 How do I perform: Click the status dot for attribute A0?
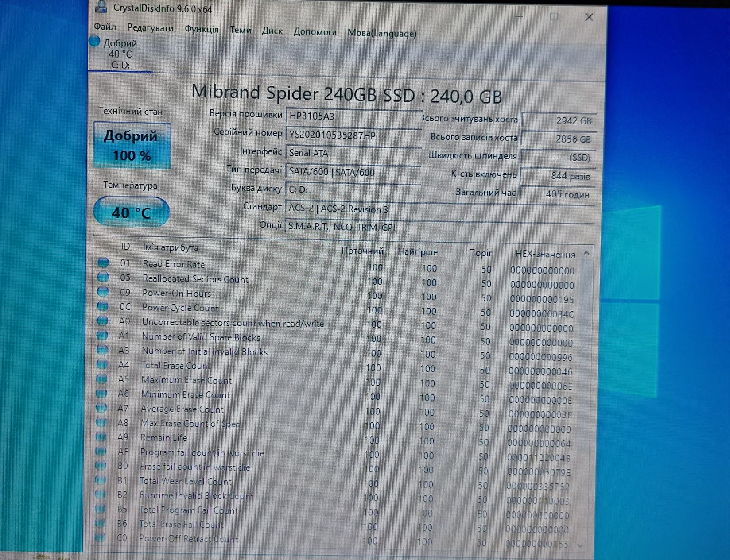[x=102, y=321]
